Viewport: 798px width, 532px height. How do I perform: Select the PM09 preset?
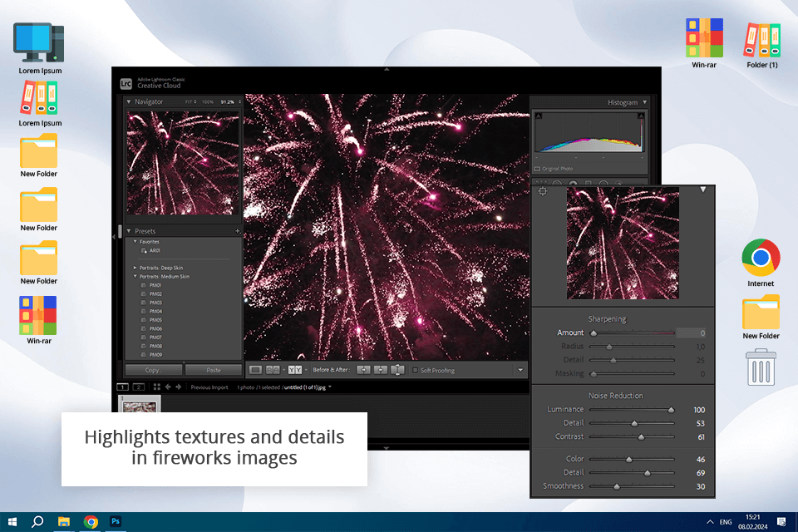tap(155, 354)
